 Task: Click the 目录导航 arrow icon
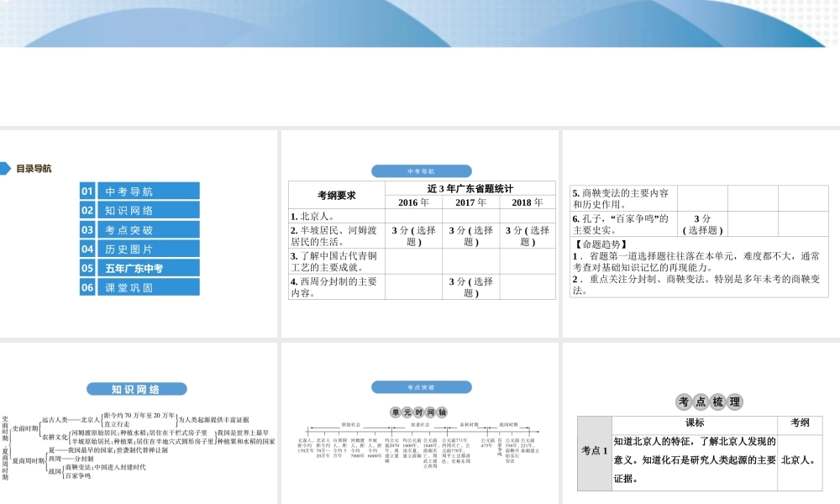tap(7, 168)
